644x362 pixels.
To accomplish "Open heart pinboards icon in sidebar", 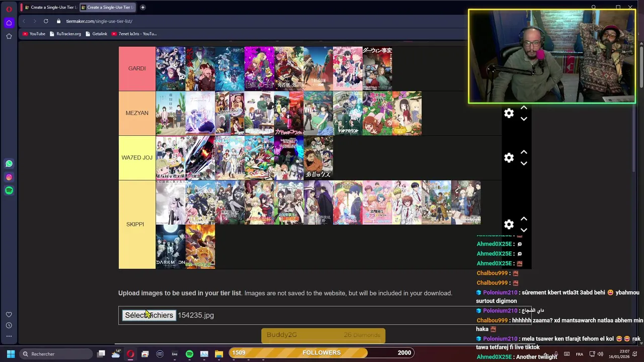I will tap(9, 315).
